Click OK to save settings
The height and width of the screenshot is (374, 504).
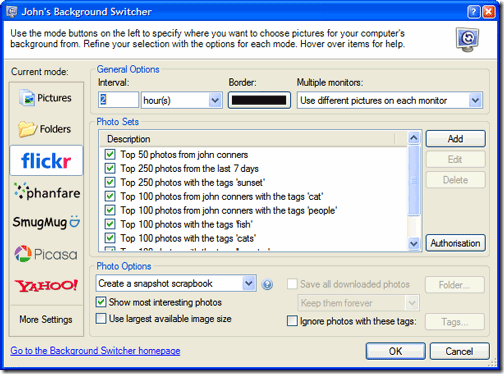point(396,351)
